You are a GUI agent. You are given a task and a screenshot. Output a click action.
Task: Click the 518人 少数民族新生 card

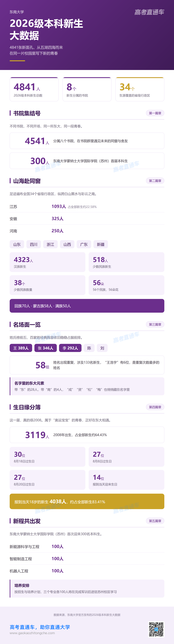click(x=127, y=262)
